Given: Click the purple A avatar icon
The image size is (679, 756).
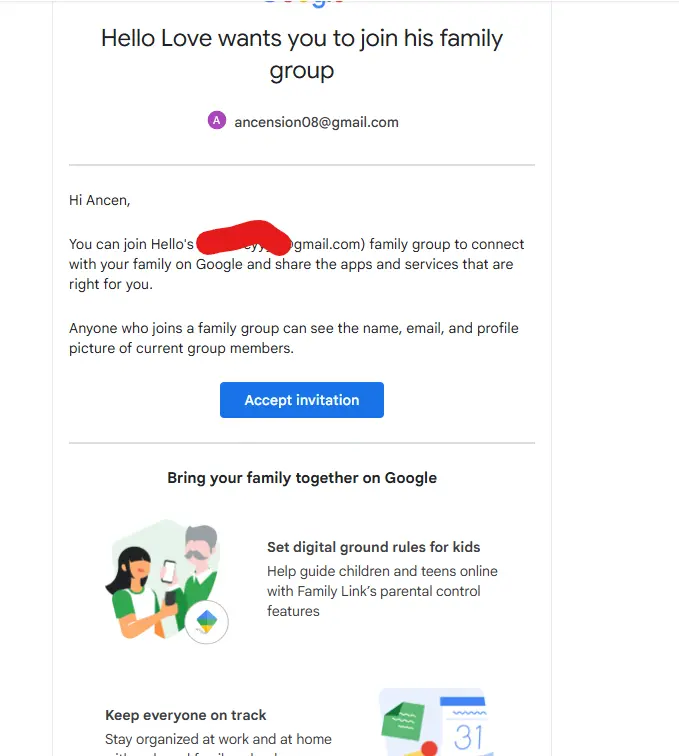Looking at the screenshot, I should (x=217, y=120).
